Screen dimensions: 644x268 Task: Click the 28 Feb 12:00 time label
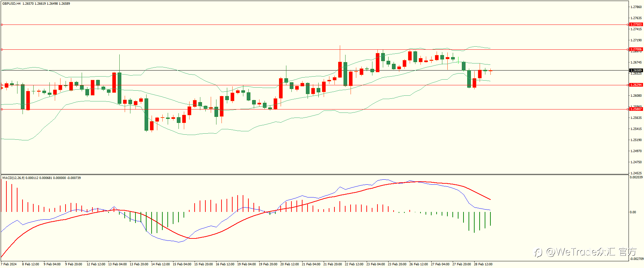point(483,264)
